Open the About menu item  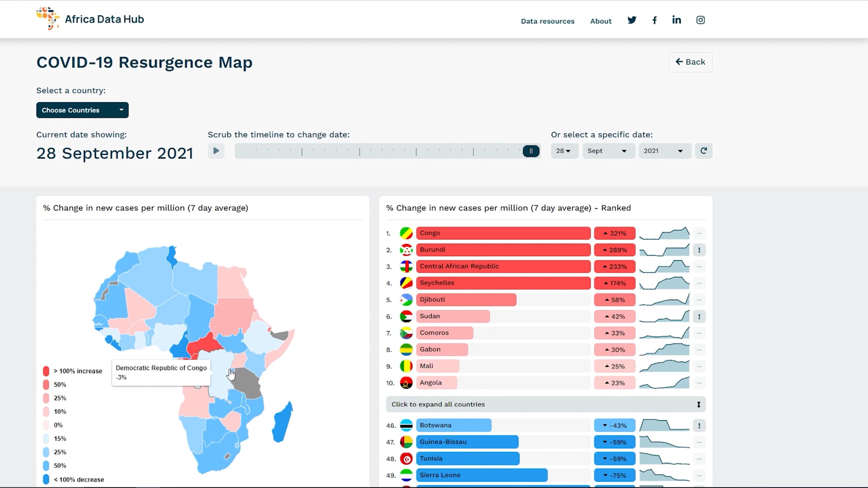(x=601, y=21)
